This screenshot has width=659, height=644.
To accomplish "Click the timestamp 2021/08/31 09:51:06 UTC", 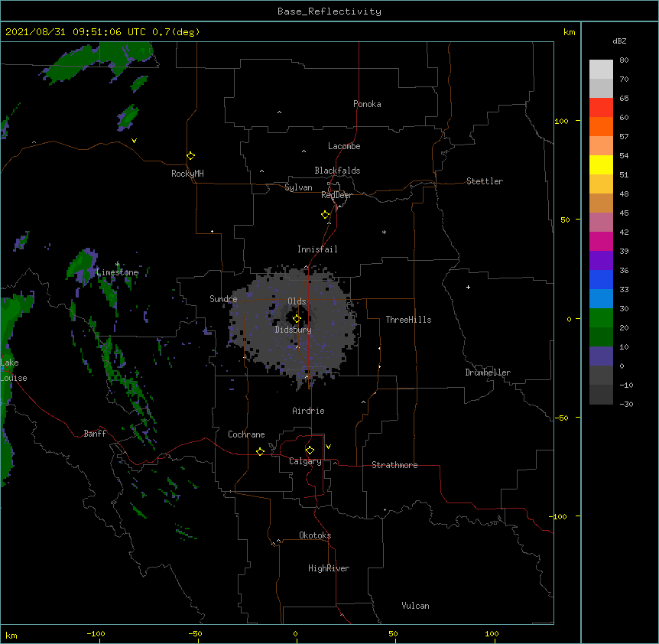I will 76,32.
